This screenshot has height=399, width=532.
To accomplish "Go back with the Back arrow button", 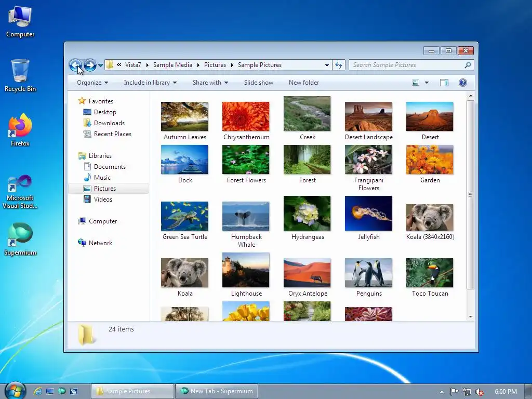I will tap(75, 65).
